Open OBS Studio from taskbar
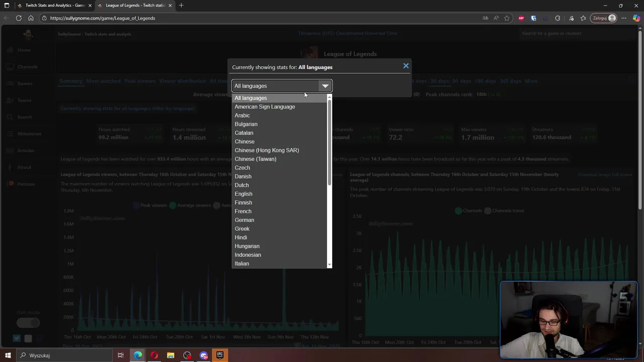The height and width of the screenshot is (362, 644). click(187, 355)
